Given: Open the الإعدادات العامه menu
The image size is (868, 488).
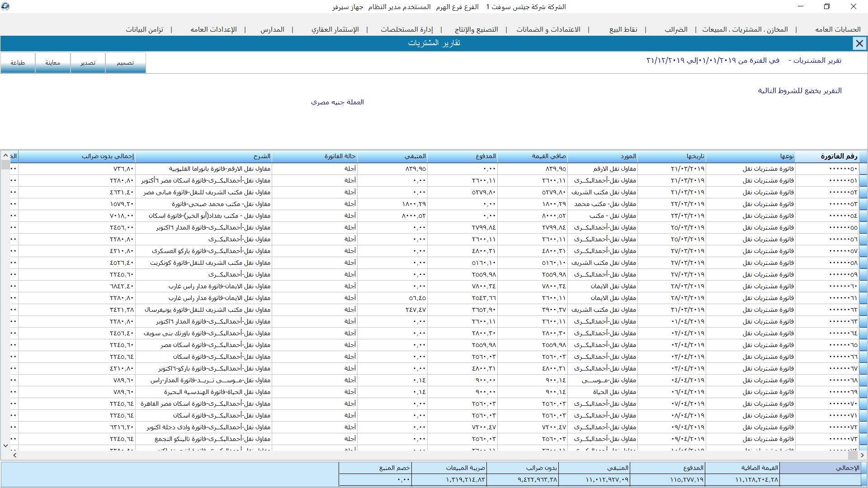Looking at the screenshot, I should pos(213,29).
